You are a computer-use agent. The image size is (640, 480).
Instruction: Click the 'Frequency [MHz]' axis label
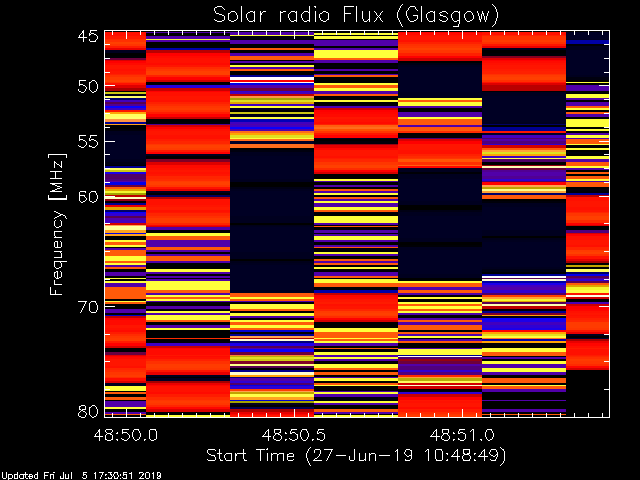57,224
